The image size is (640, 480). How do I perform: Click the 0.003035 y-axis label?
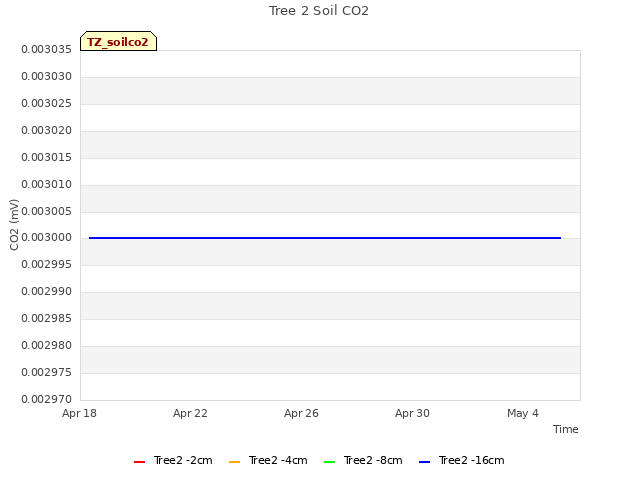click(47, 49)
